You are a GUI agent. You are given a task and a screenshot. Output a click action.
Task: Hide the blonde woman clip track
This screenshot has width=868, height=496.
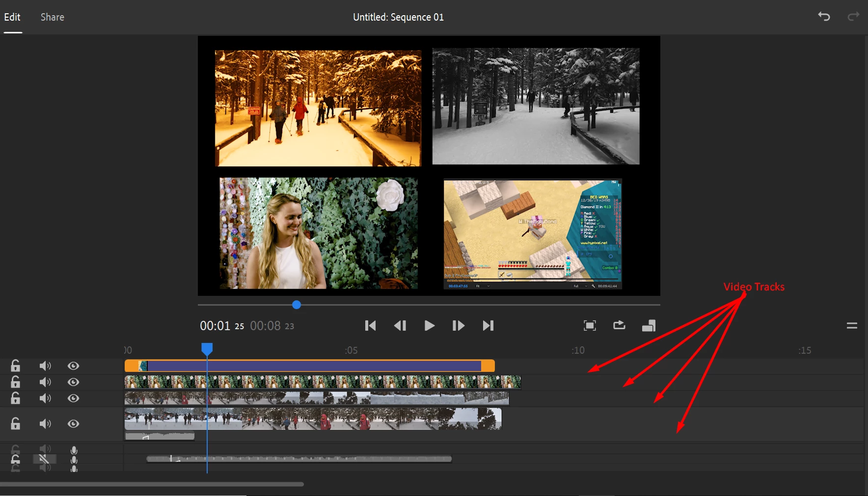click(73, 382)
